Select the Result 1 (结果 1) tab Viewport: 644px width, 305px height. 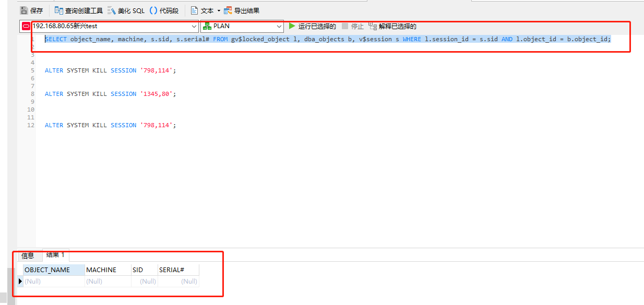(x=55, y=255)
